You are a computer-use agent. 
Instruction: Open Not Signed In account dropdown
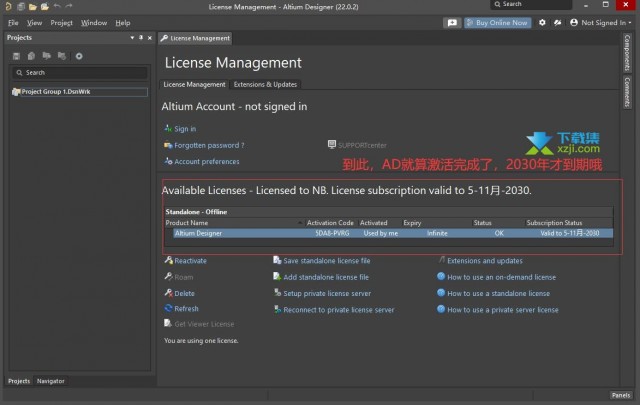[601, 22]
